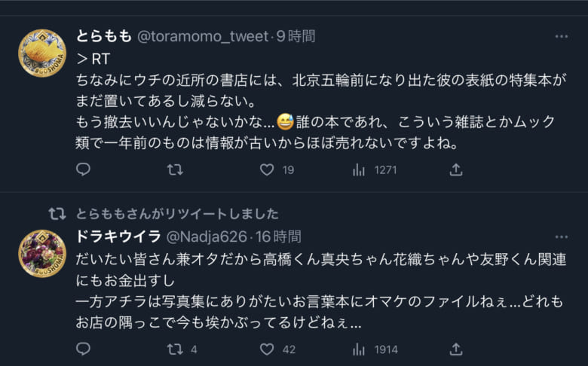Reply to the ドラキウイラ tweet
588x366 pixels.
84,349
